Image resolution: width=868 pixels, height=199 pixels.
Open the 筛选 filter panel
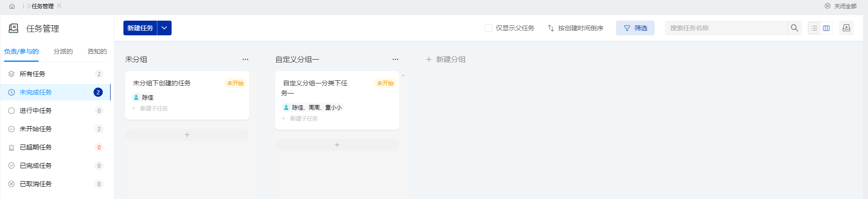click(x=635, y=28)
